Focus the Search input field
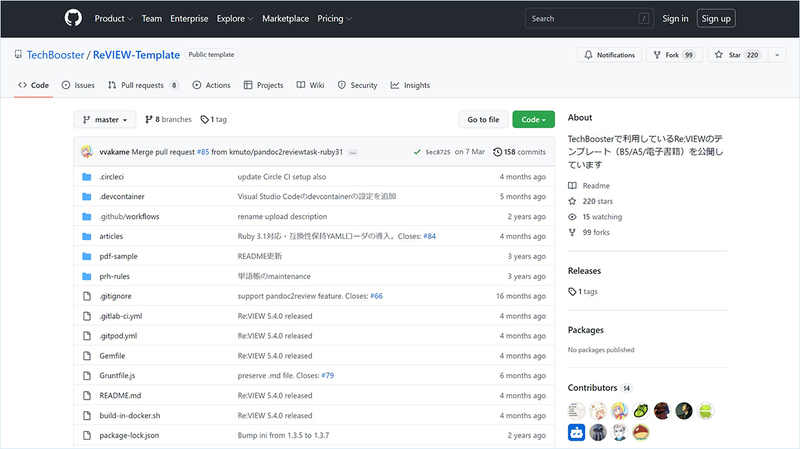Image resolution: width=800 pixels, height=449 pixels. (589, 18)
